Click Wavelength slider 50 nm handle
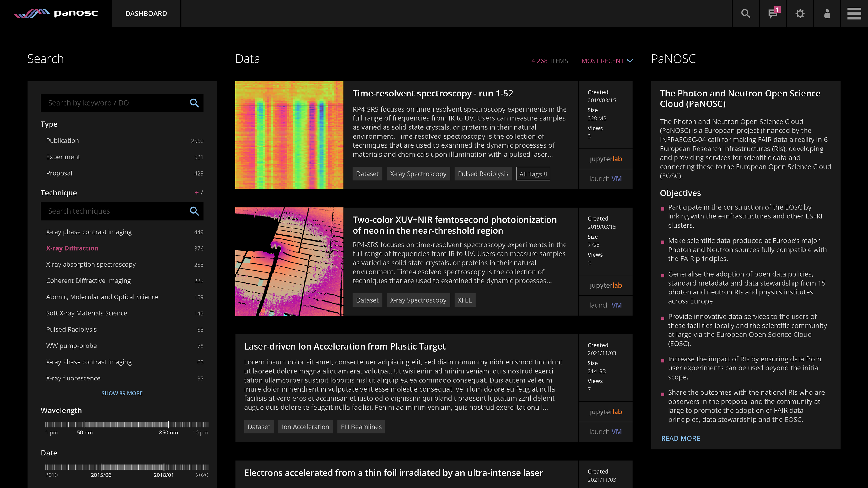Viewport: 868px width, 488px height. pyautogui.click(x=85, y=424)
